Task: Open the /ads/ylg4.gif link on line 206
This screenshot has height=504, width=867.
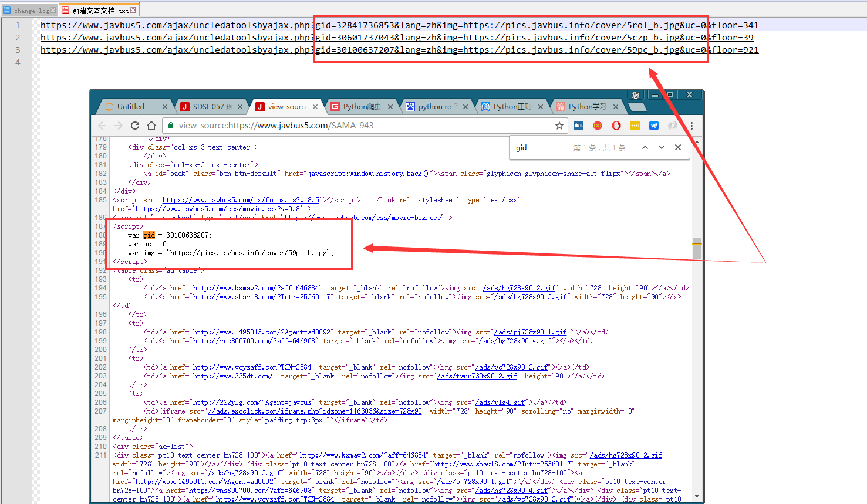Action: tap(500, 402)
